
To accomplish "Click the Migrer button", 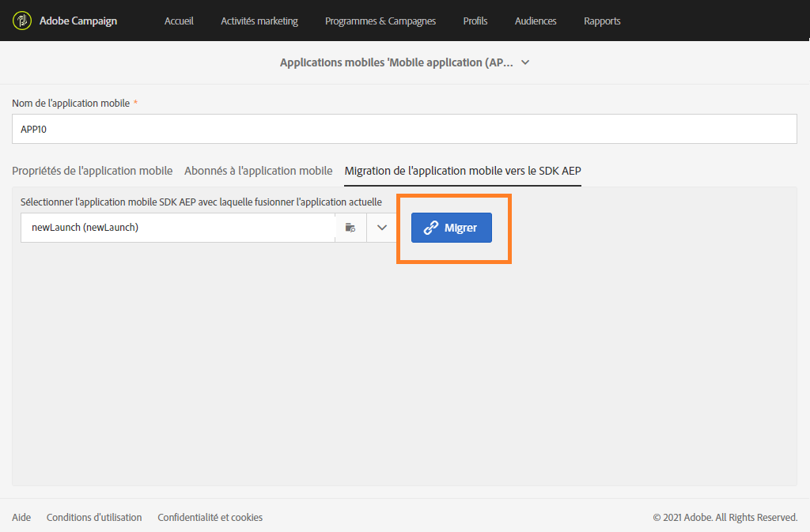I will pyautogui.click(x=452, y=228).
